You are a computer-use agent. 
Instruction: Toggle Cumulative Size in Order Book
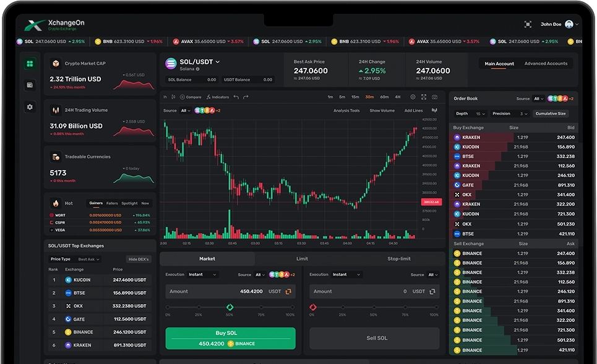(x=551, y=113)
